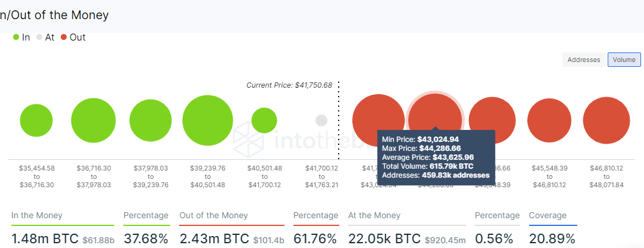644x248 pixels.
Task: Click green bubble for $35,454.58 to $36,716.30
Action: click(36, 120)
